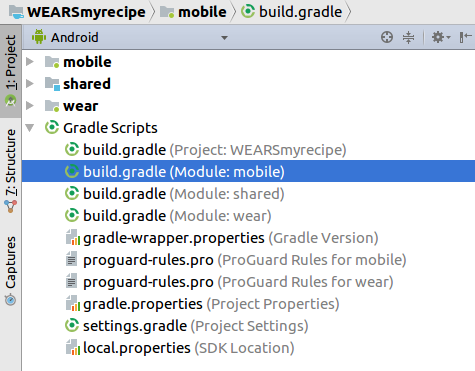Switch to the 1: Project side tab
The width and height of the screenshot is (475, 371).
11,71
